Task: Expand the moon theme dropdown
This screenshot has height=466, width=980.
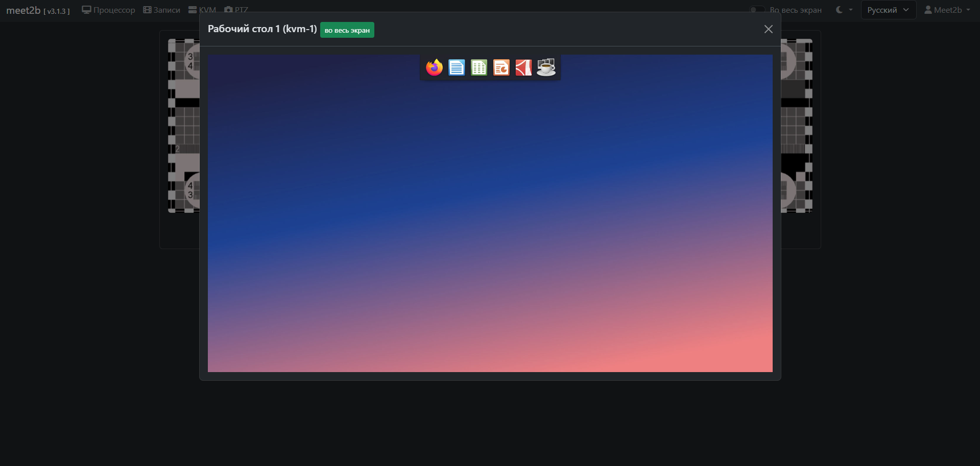Action: (844, 10)
